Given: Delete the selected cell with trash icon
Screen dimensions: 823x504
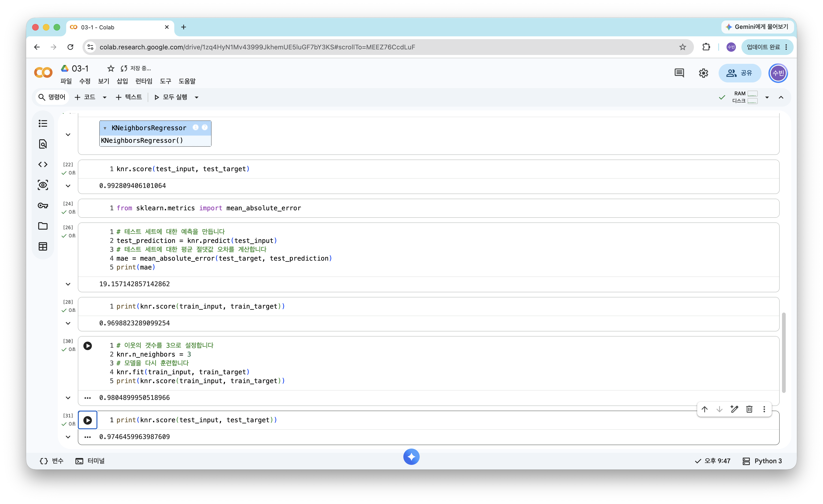Looking at the screenshot, I should 749,409.
